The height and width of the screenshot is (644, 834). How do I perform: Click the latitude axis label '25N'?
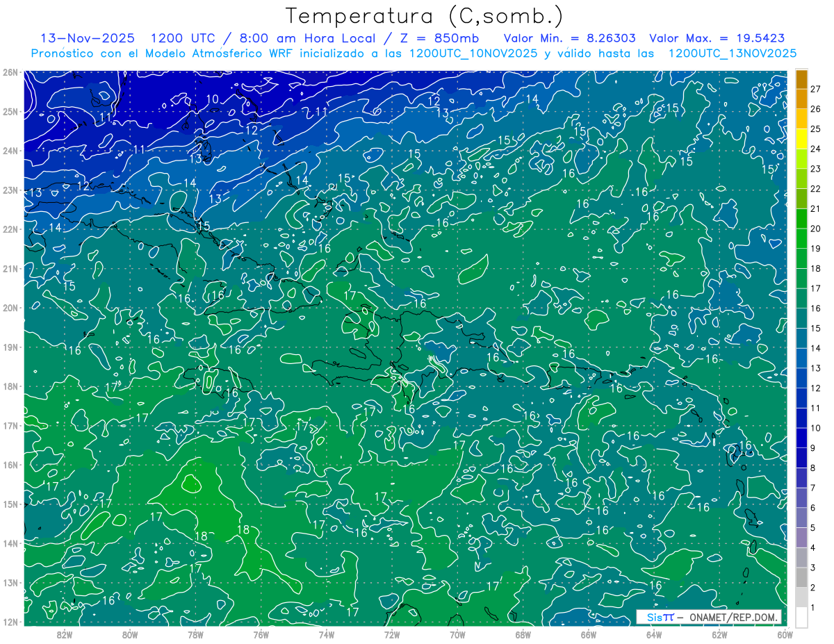(10, 111)
